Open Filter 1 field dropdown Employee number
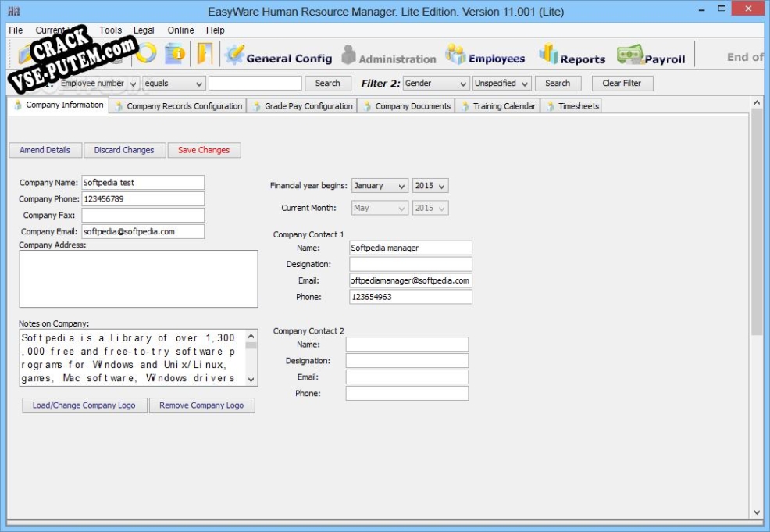The width and height of the screenshot is (770, 532). tap(98, 84)
